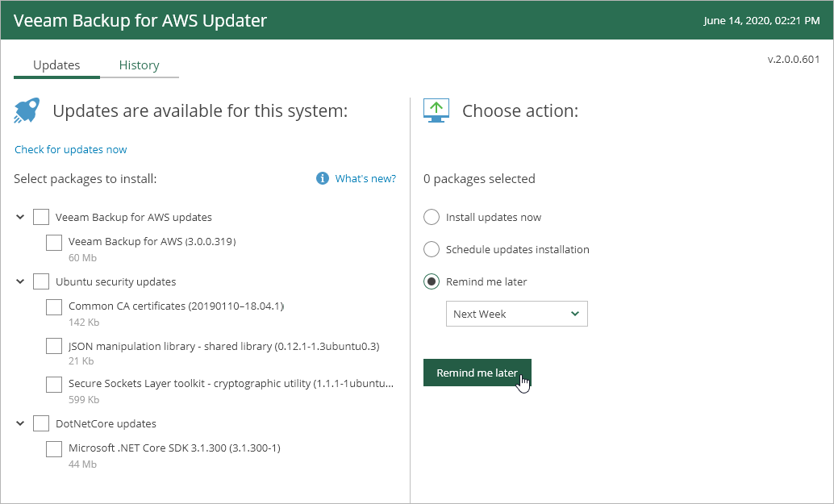This screenshot has height=504, width=834.
Task: Check the Veeam Backup for AWS (3.0.0.319) package
Action: click(x=54, y=242)
